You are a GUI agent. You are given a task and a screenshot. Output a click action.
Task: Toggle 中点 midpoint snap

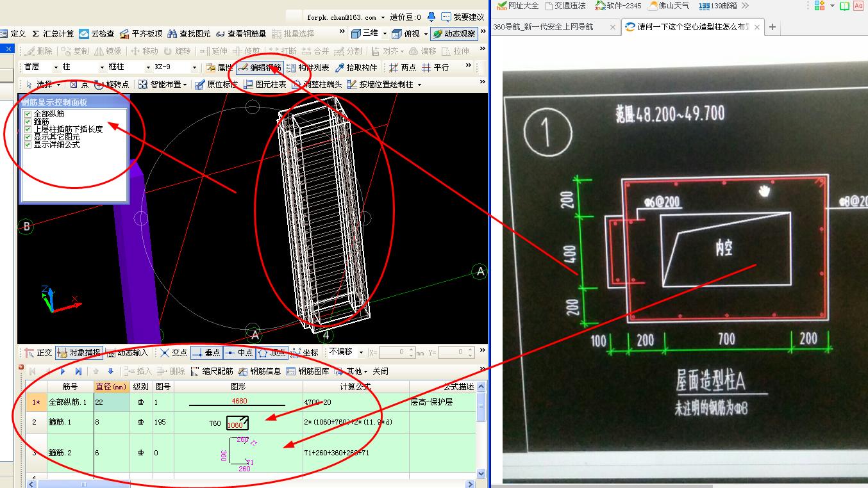pyautogui.click(x=239, y=352)
